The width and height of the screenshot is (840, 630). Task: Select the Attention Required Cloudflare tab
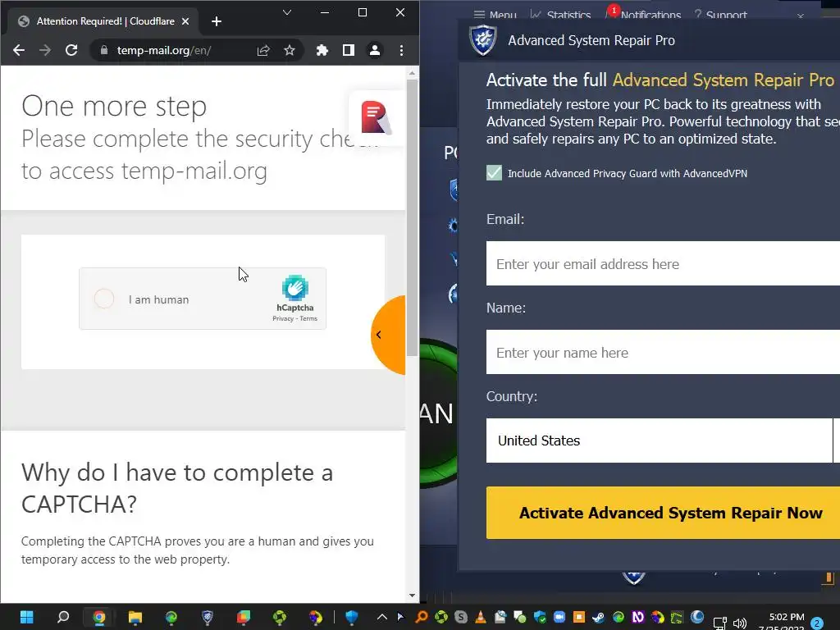[104, 21]
